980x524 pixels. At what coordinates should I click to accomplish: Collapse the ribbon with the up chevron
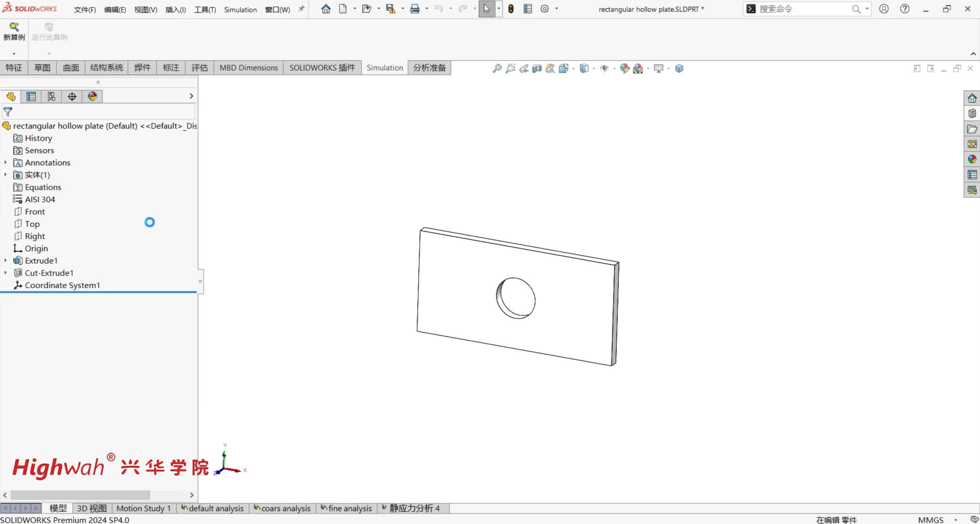[973, 53]
